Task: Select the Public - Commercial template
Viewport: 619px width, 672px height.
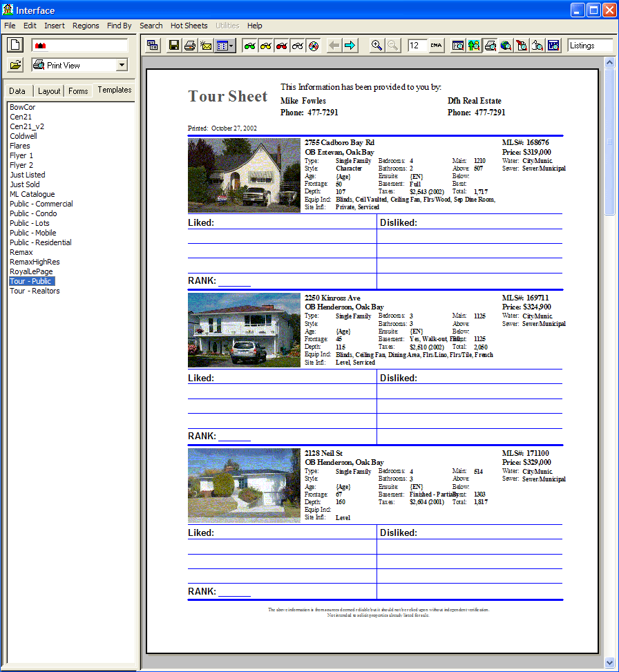Action: click(41, 204)
